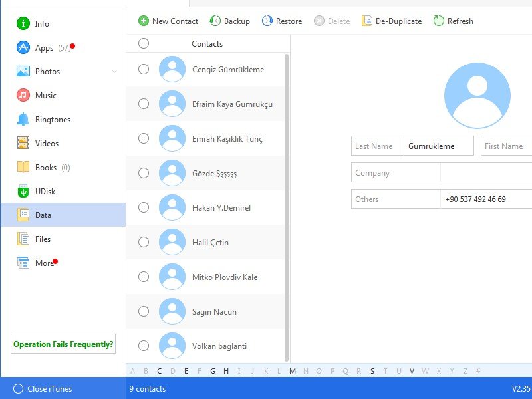Tick the checkbox beside Hakan Y.Demirel
Image resolution: width=532 pixels, height=399 pixels.
(144, 207)
